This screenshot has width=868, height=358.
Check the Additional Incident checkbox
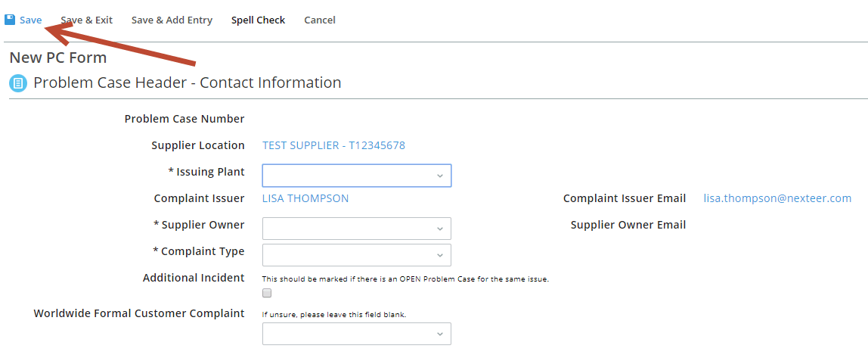(x=267, y=293)
